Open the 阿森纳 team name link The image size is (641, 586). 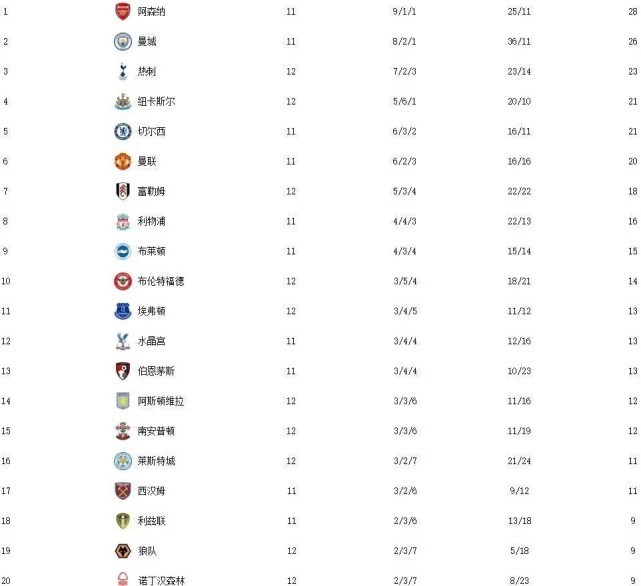click(x=152, y=12)
